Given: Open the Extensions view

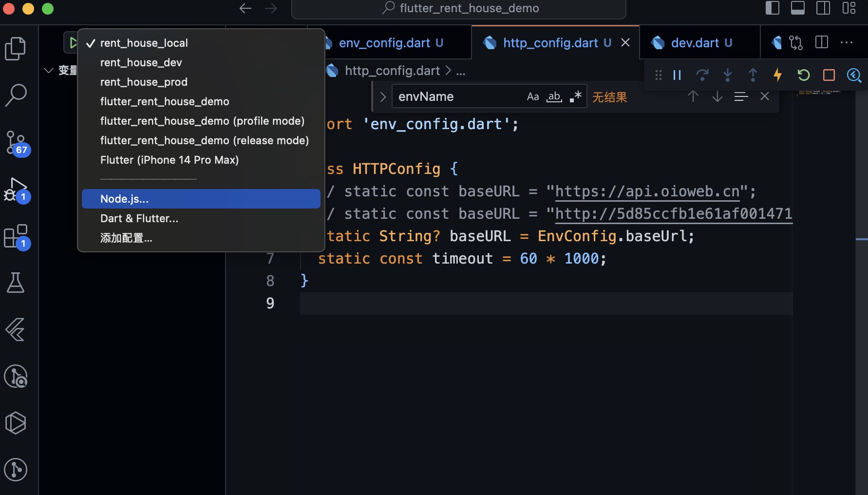Looking at the screenshot, I should click(x=17, y=236).
